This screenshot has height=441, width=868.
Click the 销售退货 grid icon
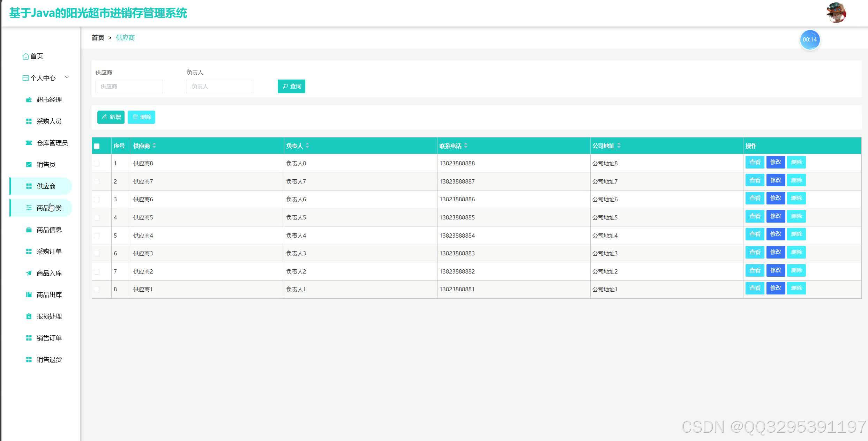coord(29,360)
